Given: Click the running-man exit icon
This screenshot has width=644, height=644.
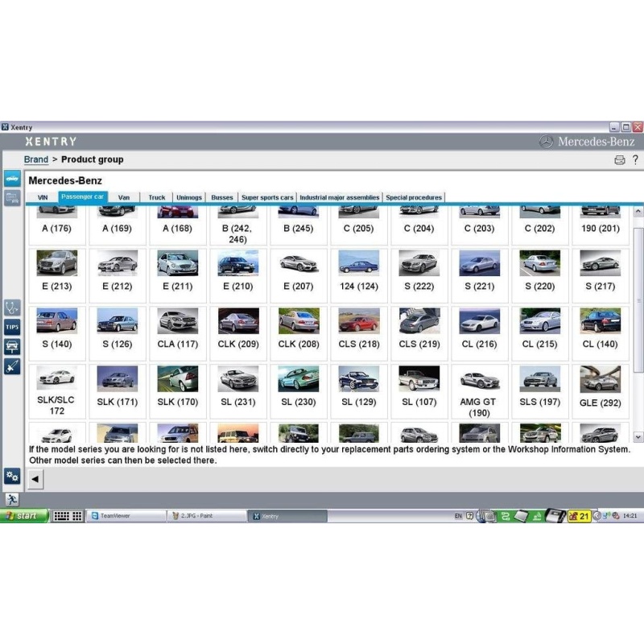Looking at the screenshot, I should click(x=12, y=499).
